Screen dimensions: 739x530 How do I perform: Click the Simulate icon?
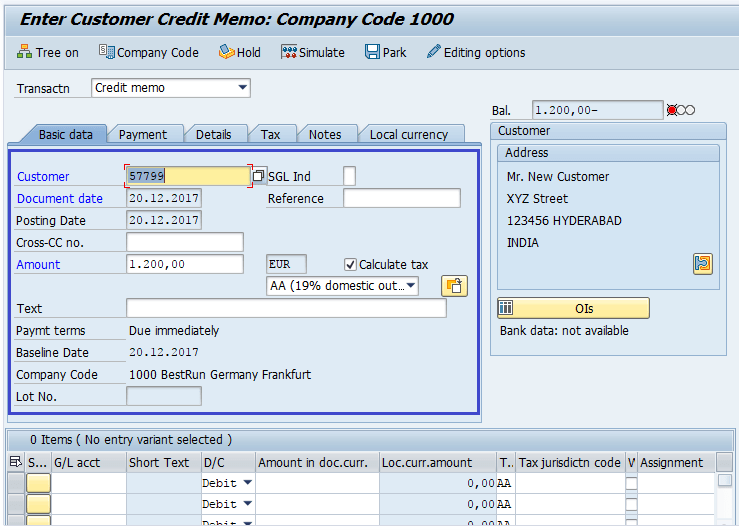point(289,52)
